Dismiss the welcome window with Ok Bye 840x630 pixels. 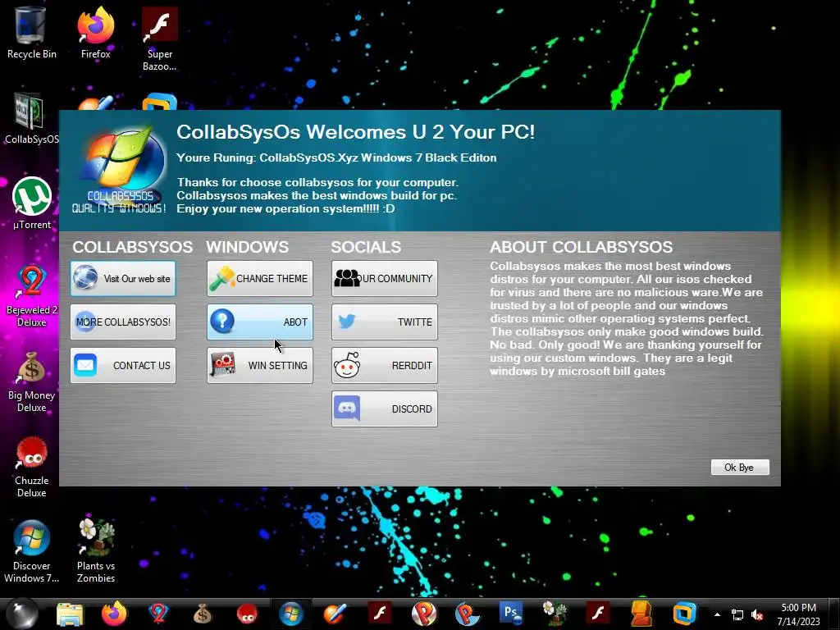coord(740,467)
